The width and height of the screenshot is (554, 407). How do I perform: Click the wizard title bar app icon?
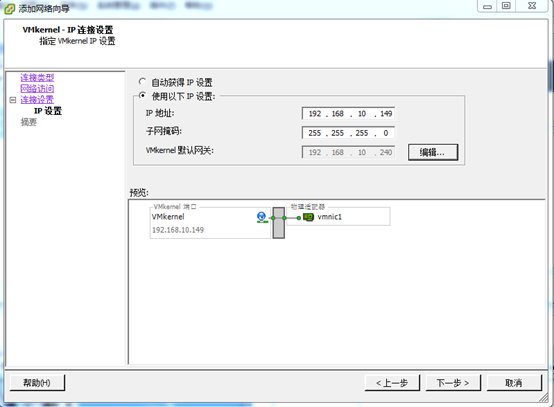(x=10, y=9)
